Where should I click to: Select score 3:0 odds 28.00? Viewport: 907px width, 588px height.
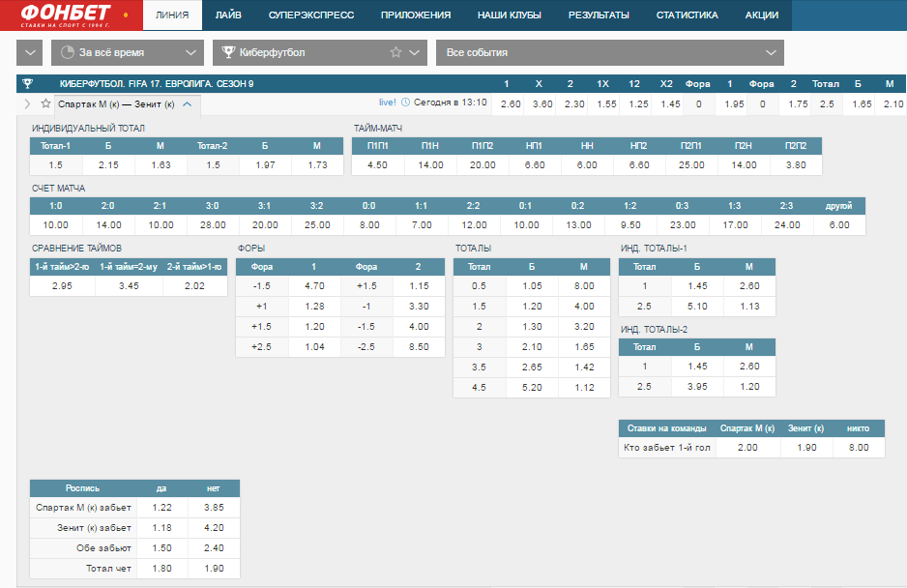(213, 225)
